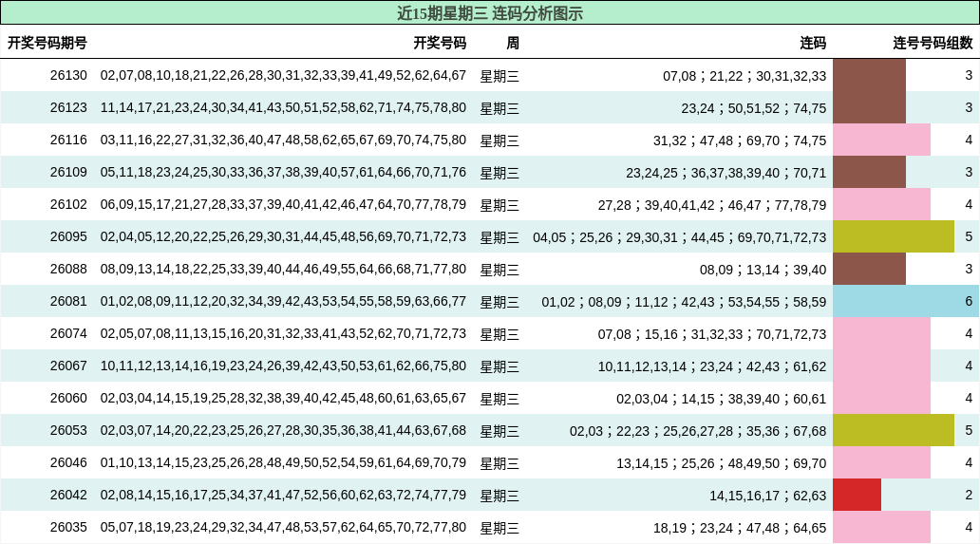
Task: Click winning numbers of issue 26109
Action: [283, 173]
